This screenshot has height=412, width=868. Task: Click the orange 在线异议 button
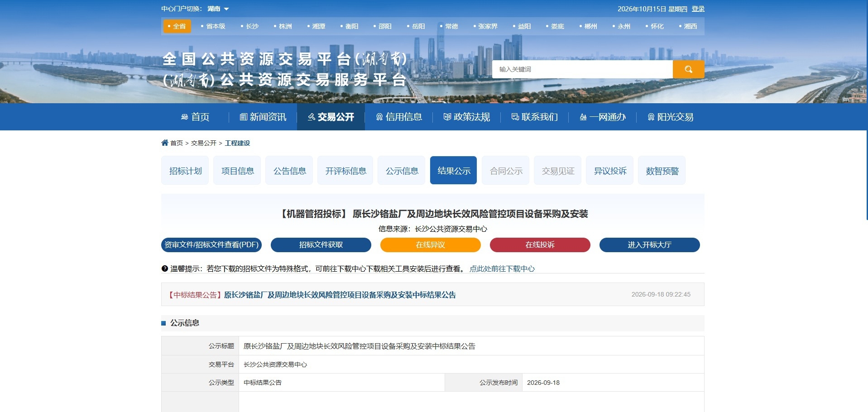pos(431,245)
